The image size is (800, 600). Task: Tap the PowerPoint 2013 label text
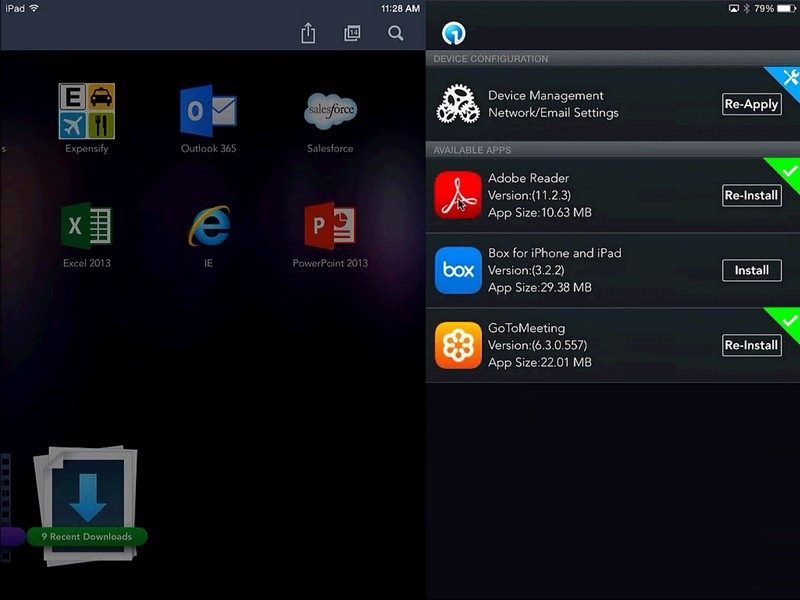click(330, 263)
